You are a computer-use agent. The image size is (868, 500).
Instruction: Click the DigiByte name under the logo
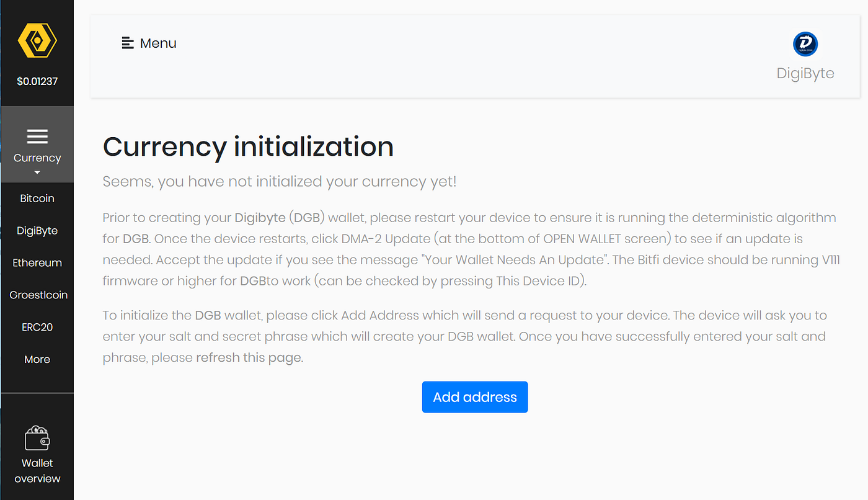[805, 73]
